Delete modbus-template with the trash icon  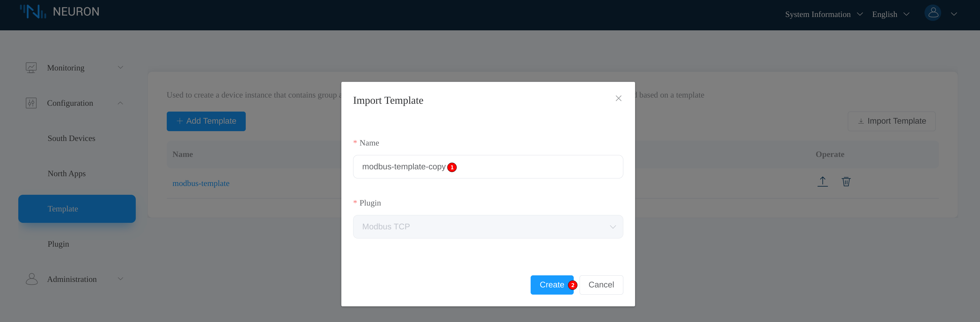coord(846,182)
